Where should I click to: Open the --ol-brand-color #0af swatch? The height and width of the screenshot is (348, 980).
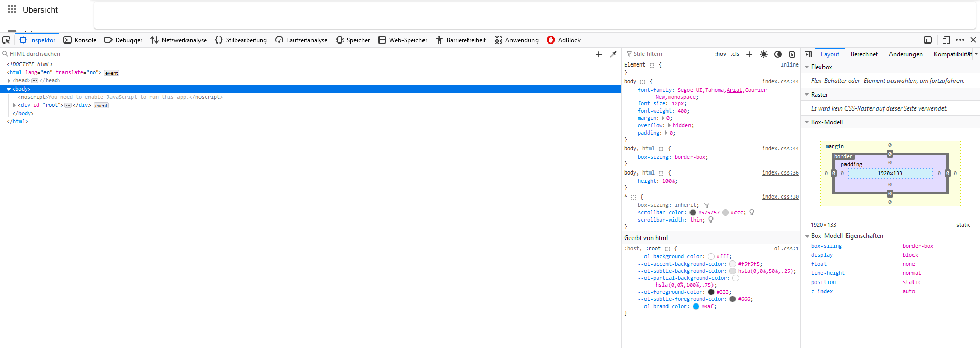pyautogui.click(x=696, y=306)
